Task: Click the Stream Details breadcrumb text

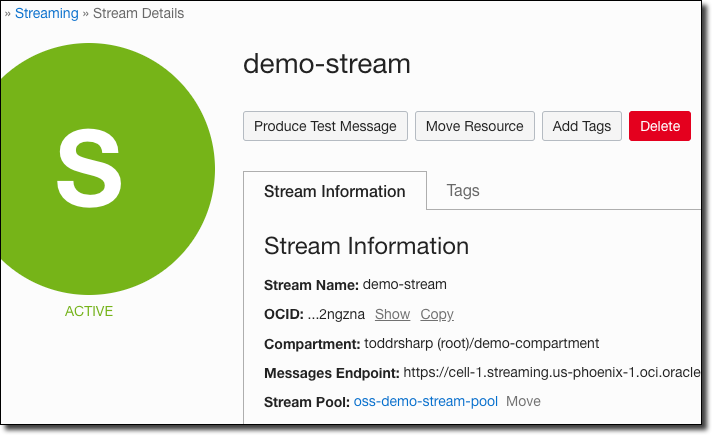Action: (x=138, y=14)
